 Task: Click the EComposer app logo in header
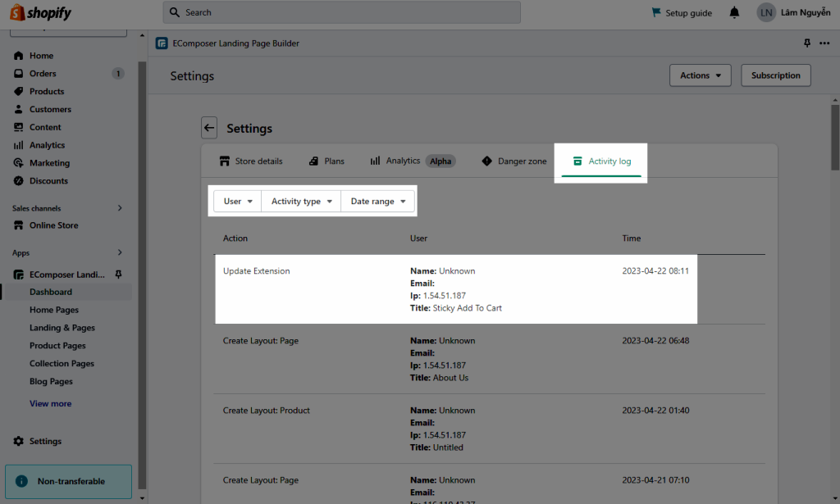(x=162, y=43)
